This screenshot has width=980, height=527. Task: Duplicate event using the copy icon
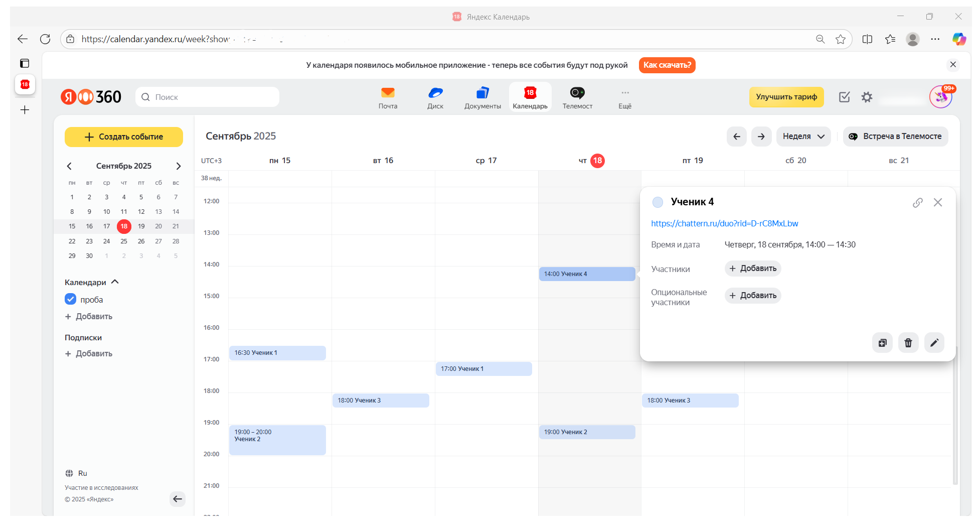click(x=882, y=343)
